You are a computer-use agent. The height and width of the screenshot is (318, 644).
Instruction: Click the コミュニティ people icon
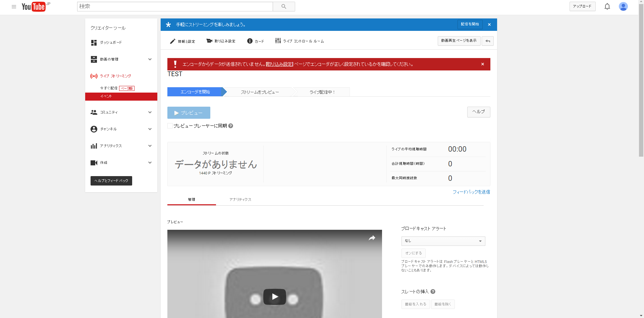point(94,112)
